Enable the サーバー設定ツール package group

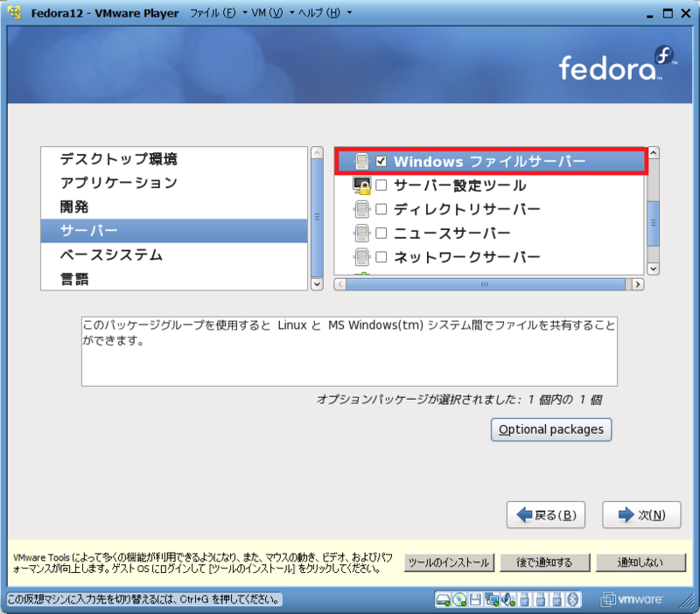(381, 185)
